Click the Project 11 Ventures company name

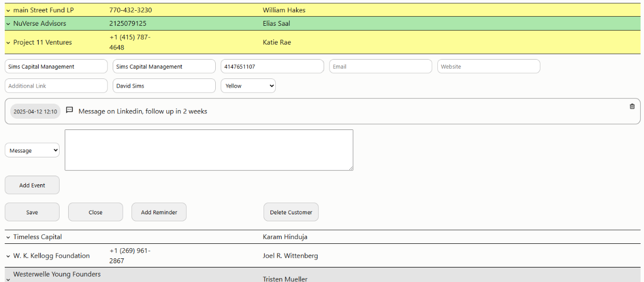(42, 42)
